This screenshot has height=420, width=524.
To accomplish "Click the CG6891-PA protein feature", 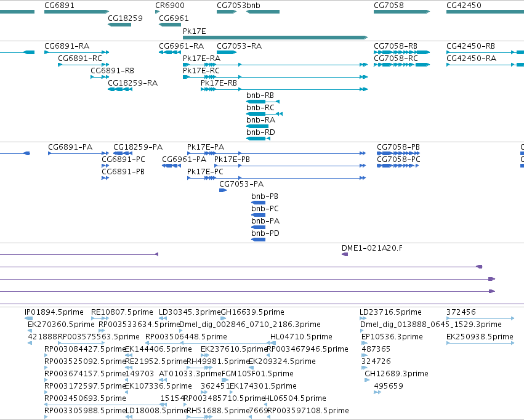I will click(79, 153).
